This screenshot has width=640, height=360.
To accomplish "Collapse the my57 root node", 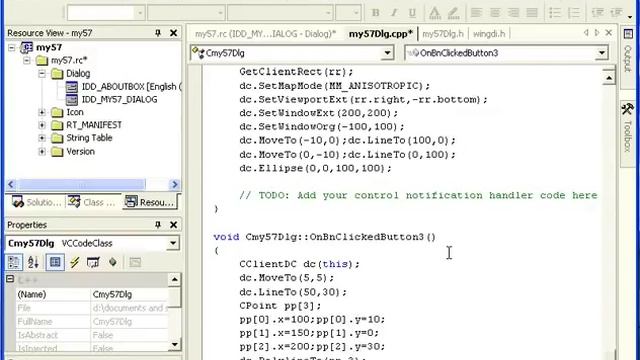I will [x=12, y=48].
